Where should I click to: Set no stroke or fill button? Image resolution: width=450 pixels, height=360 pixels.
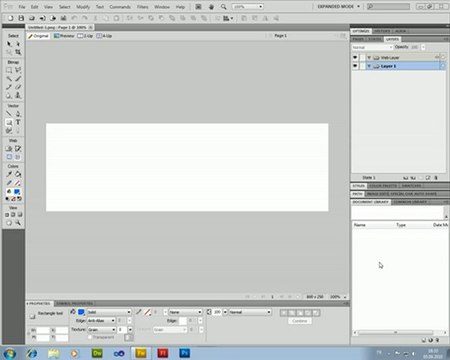pyautogui.click(x=13, y=199)
